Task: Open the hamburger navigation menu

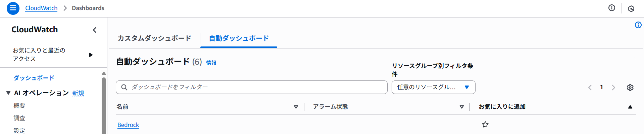Action: pyautogui.click(x=13, y=8)
